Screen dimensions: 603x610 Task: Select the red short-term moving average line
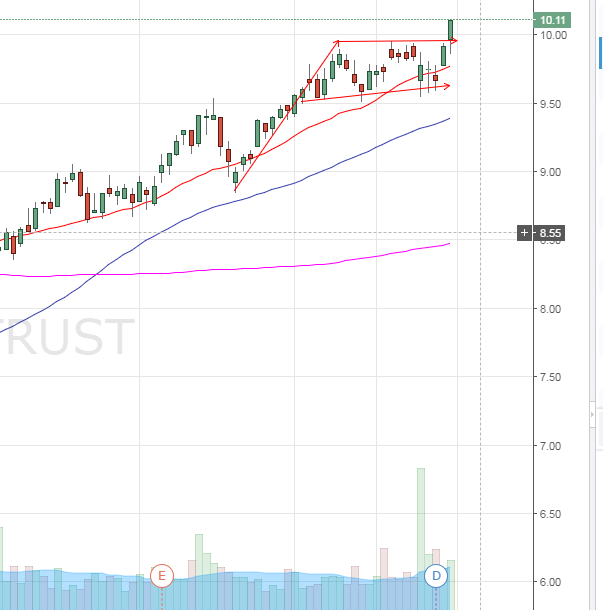pyautogui.click(x=200, y=177)
